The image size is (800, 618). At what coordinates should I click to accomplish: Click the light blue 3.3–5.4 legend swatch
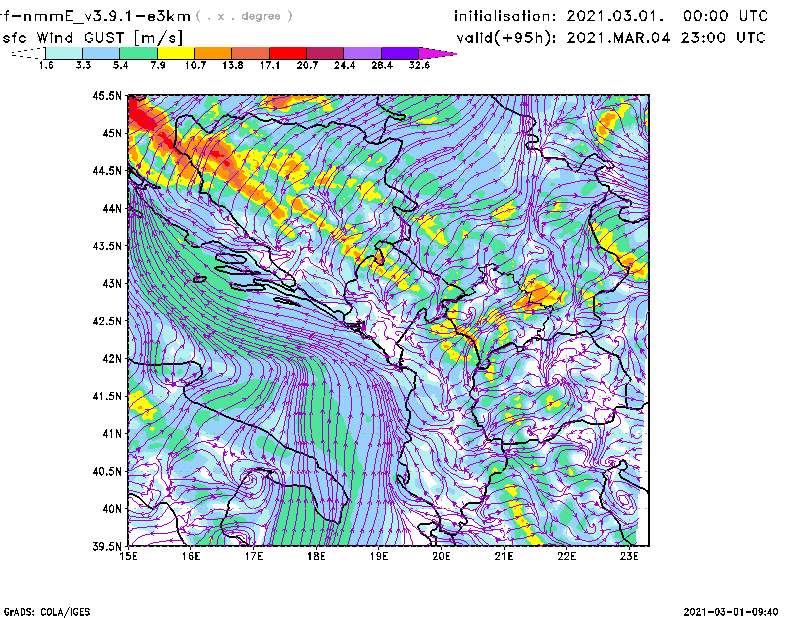point(101,53)
